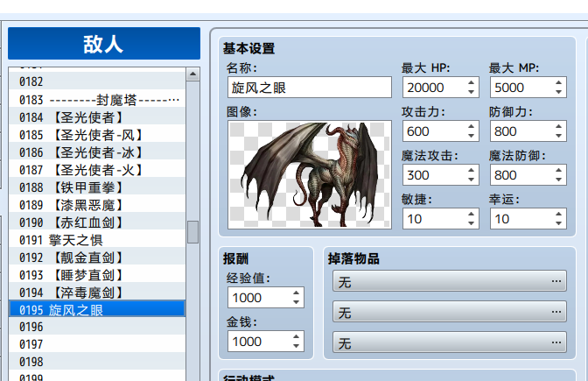Select enemy 0184 【圣光使者】

click(x=97, y=117)
